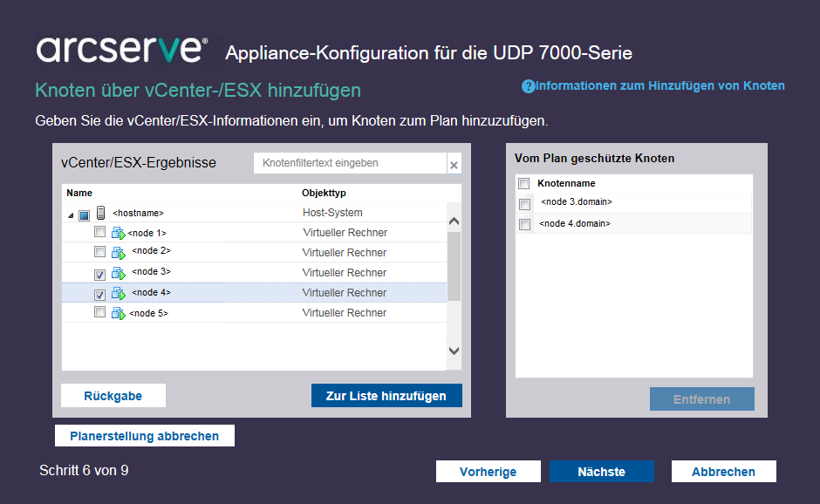
Task: Go back with the Vorherige button
Action: [488, 472]
